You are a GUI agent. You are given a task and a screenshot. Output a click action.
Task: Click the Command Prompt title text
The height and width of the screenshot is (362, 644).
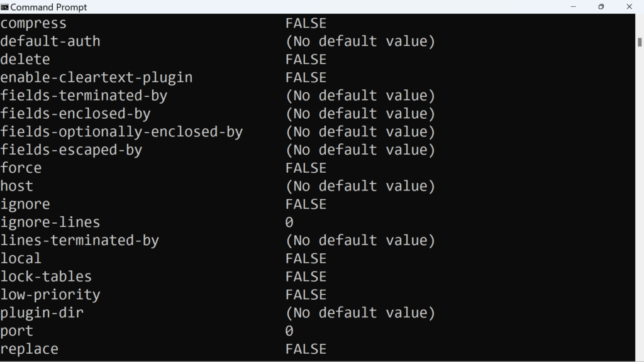click(48, 7)
